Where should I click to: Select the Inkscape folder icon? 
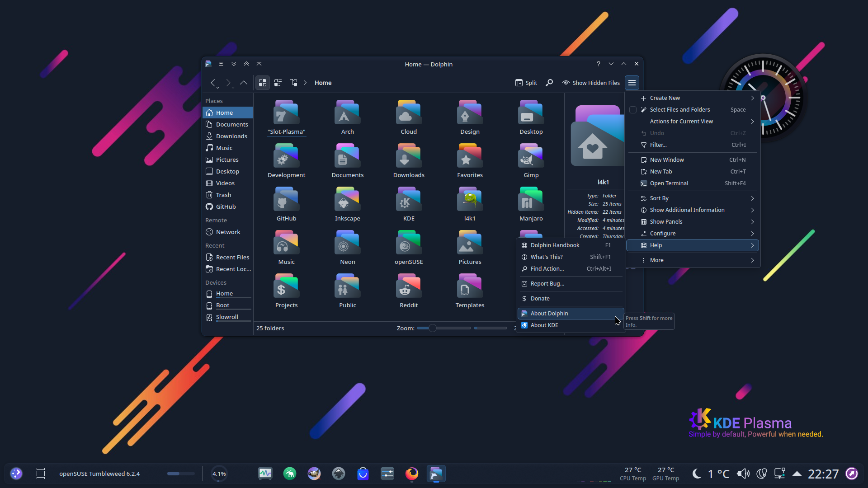point(347,200)
